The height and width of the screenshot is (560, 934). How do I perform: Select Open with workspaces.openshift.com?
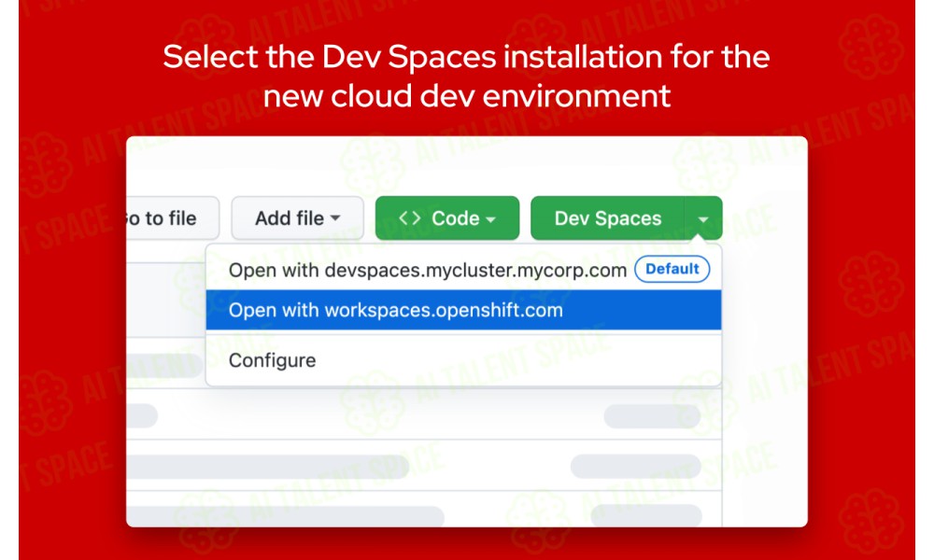(463, 310)
